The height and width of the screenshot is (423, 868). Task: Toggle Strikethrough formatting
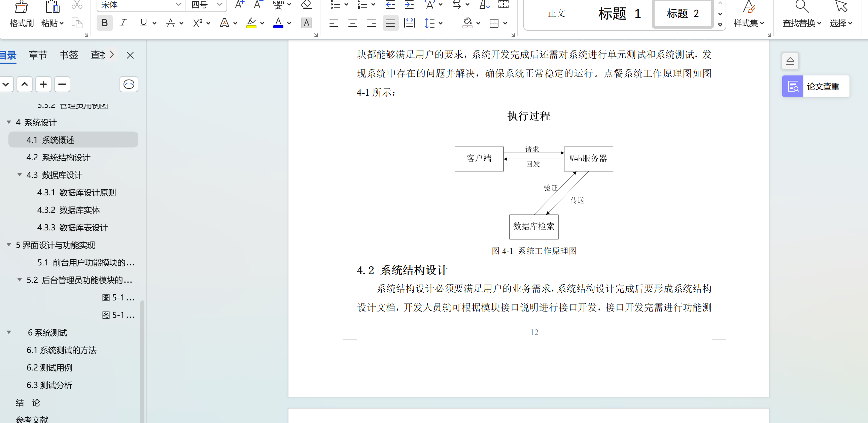[x=171, y=23]
